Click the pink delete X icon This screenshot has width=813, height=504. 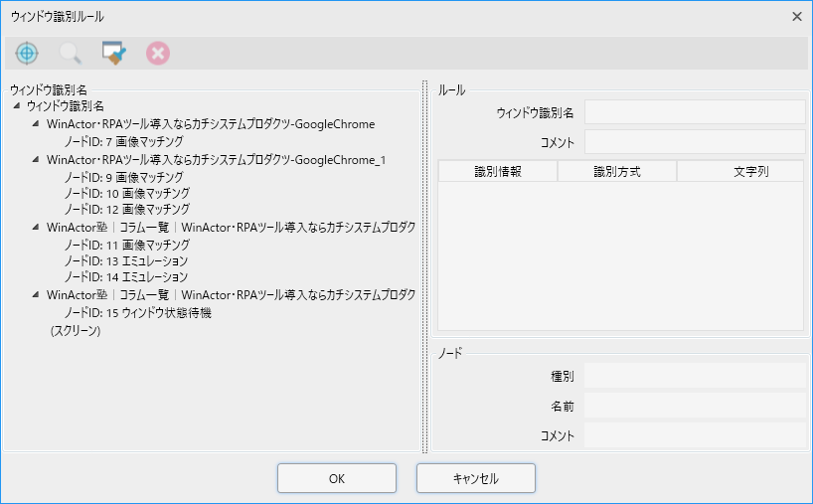coord(157,54)
